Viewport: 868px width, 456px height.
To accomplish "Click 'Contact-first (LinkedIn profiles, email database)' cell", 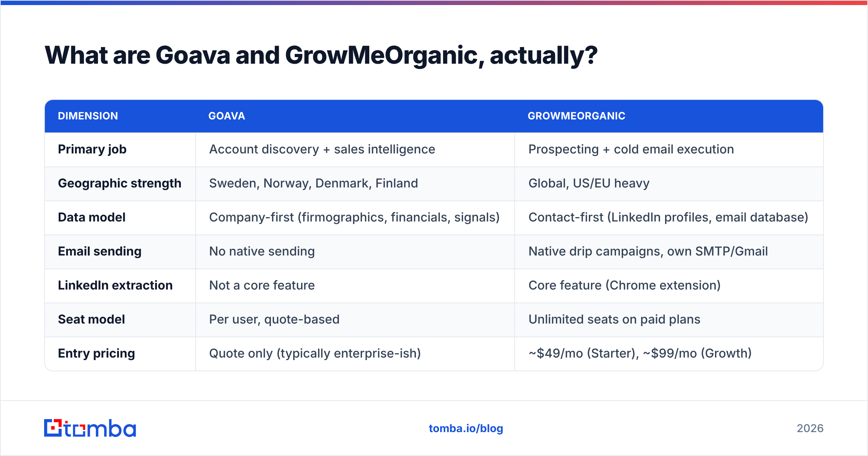I will (x=668, y=218).
